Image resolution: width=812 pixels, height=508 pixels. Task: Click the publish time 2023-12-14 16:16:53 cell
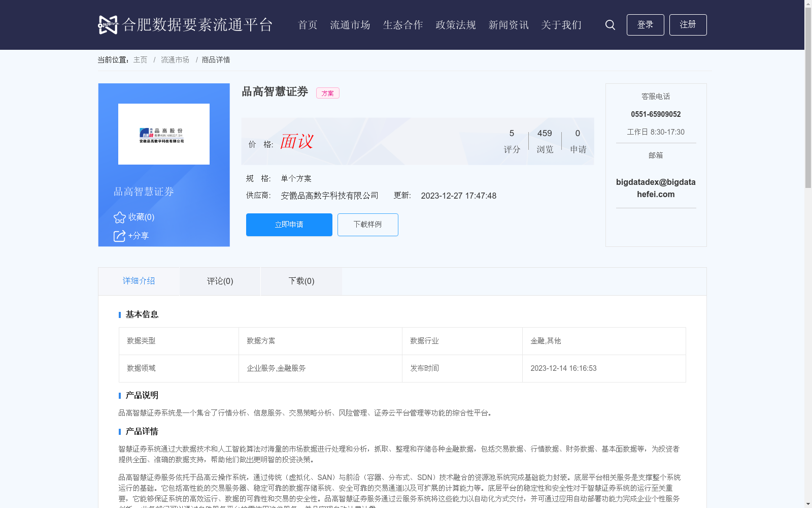(x=604, y=368)
